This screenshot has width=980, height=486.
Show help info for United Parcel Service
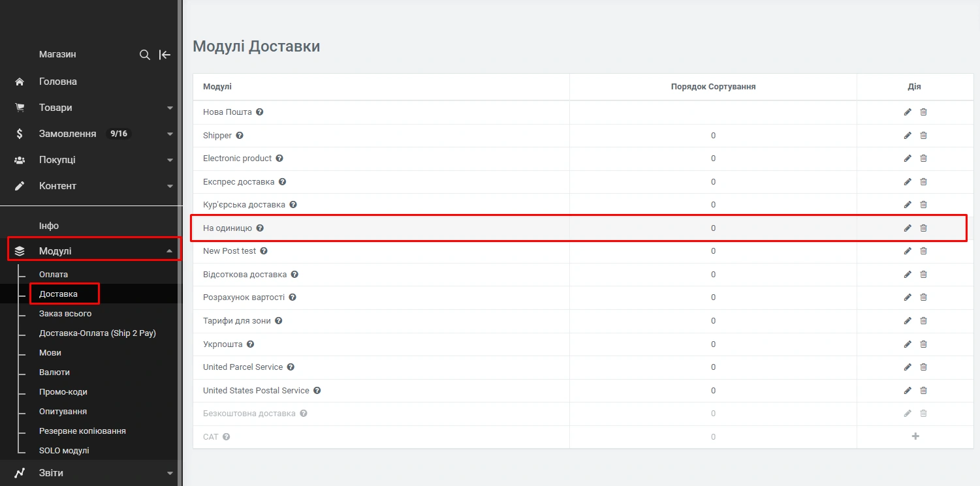tap(291, 367)
